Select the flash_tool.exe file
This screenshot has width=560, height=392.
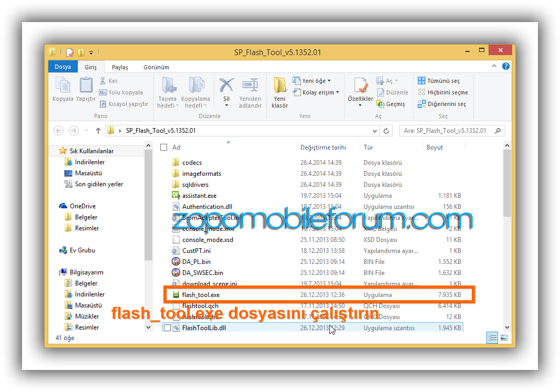tap(201, 295)
